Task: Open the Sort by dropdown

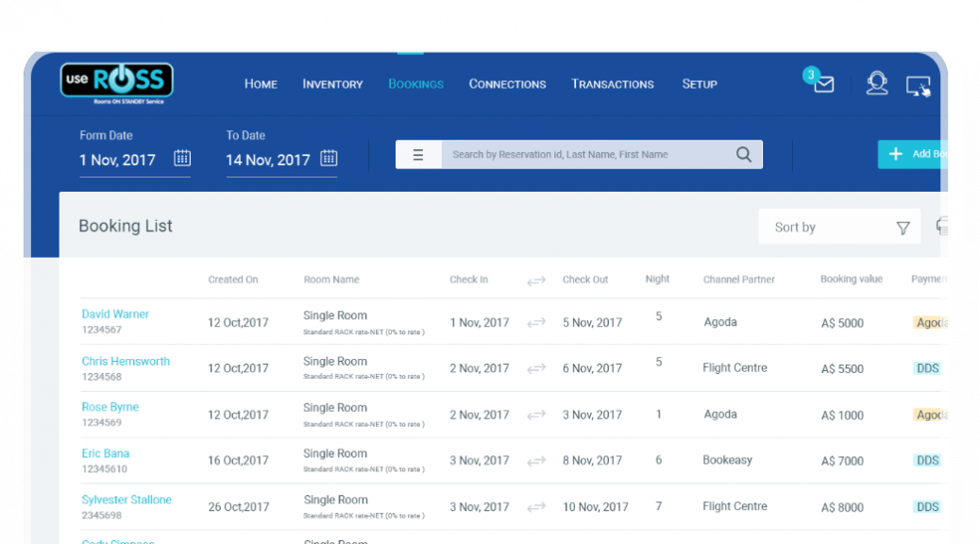Action: tap(839, 227)
